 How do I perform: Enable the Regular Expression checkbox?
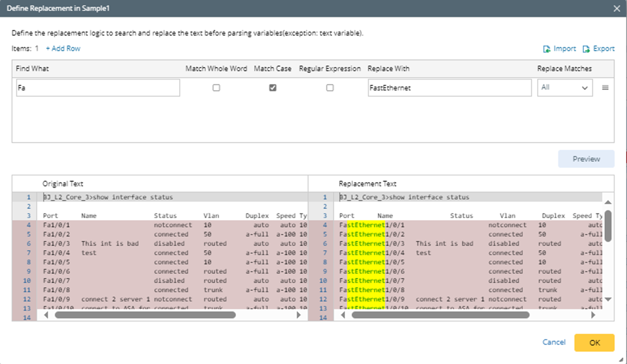point(330,88)
